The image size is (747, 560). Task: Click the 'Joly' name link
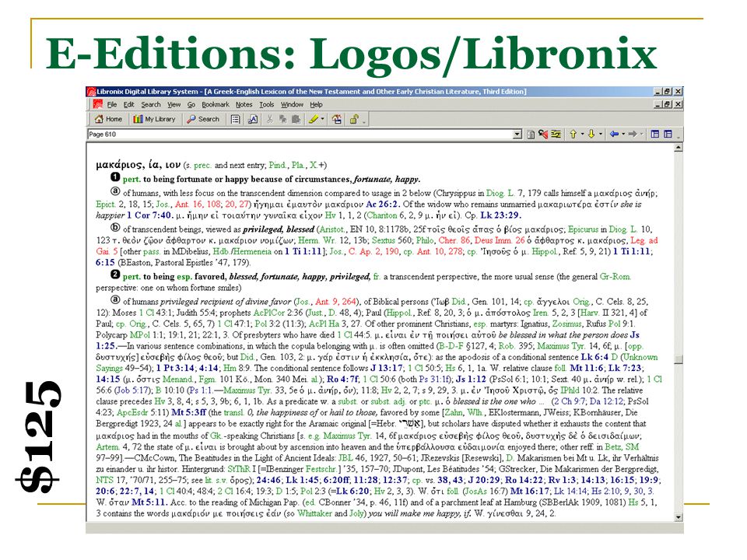357,513
